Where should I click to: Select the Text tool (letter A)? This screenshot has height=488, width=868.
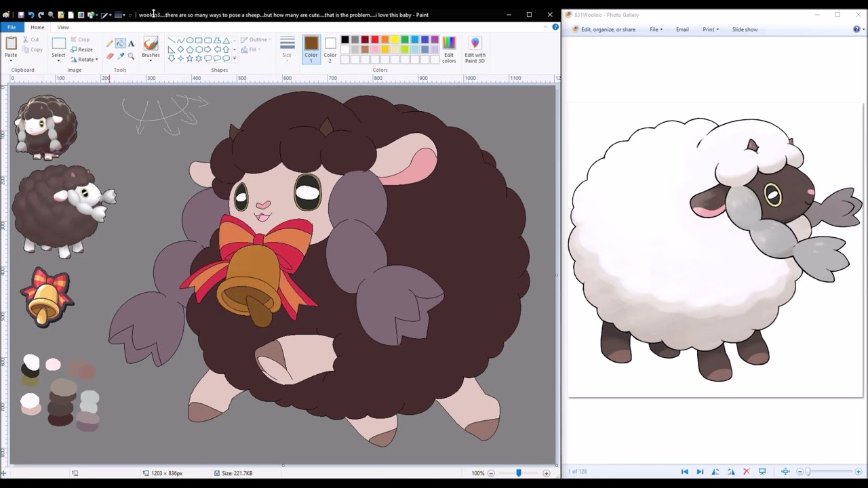coord(131,43)
